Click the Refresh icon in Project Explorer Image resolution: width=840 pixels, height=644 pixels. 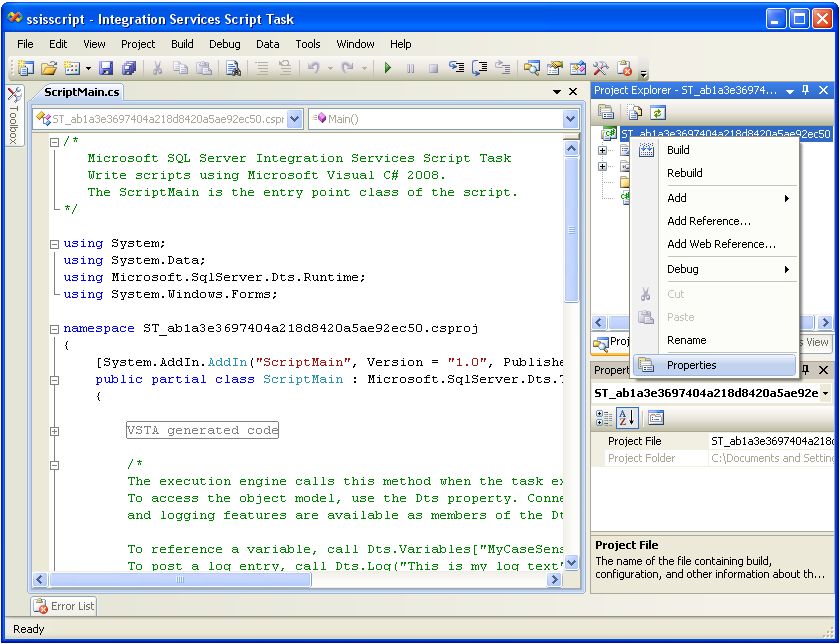658,113
